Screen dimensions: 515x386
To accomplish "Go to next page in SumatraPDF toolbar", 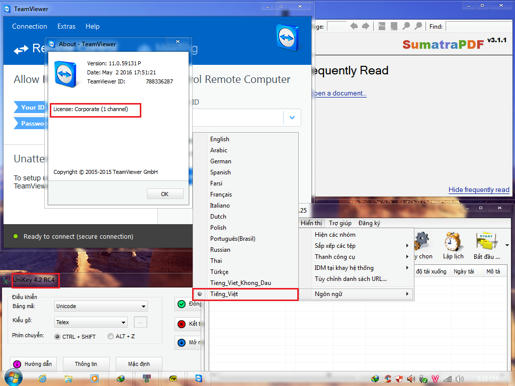I will (x=366, y=26).
